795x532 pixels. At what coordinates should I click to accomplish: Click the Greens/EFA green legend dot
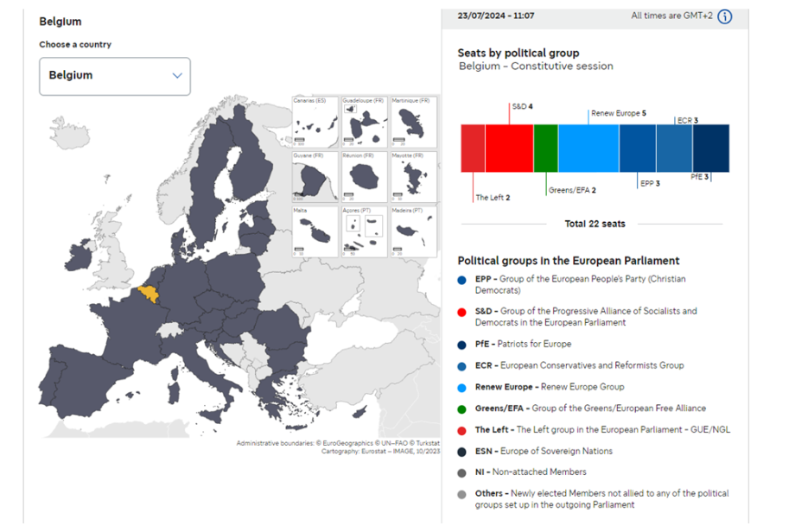point(461,409)
